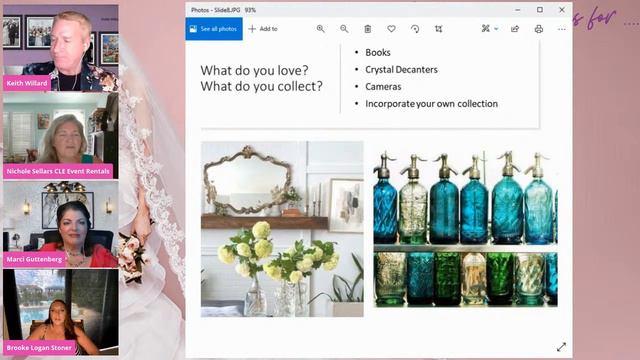Enter full screen with expand arrows
Screen dimensions: 640x360
pos(562,347)
